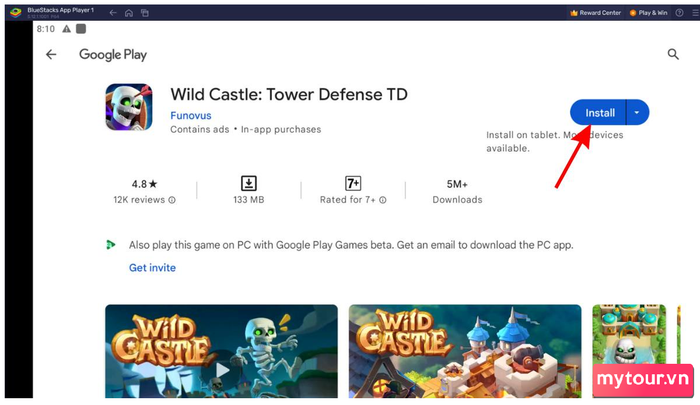The width and height of the screenshot is (700, 405).
Task: Click the BlueStacks title bar back arrow
Action: click(113, 13)
